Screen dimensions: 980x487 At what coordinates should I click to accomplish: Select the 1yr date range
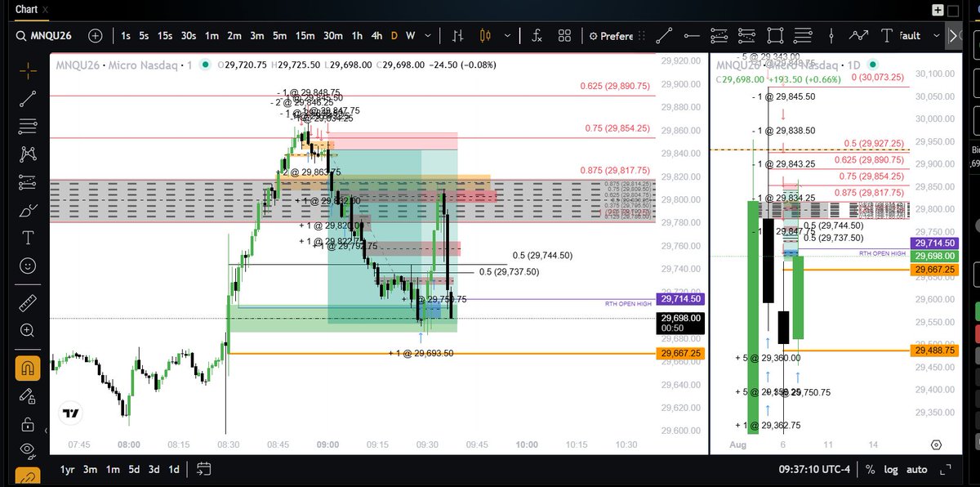coord(69,469)
